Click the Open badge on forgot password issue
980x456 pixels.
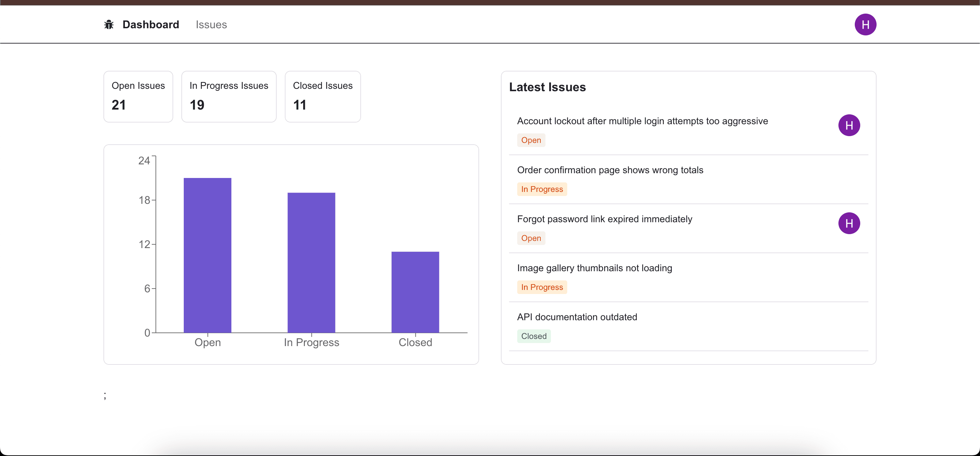[x=531, y=238]
